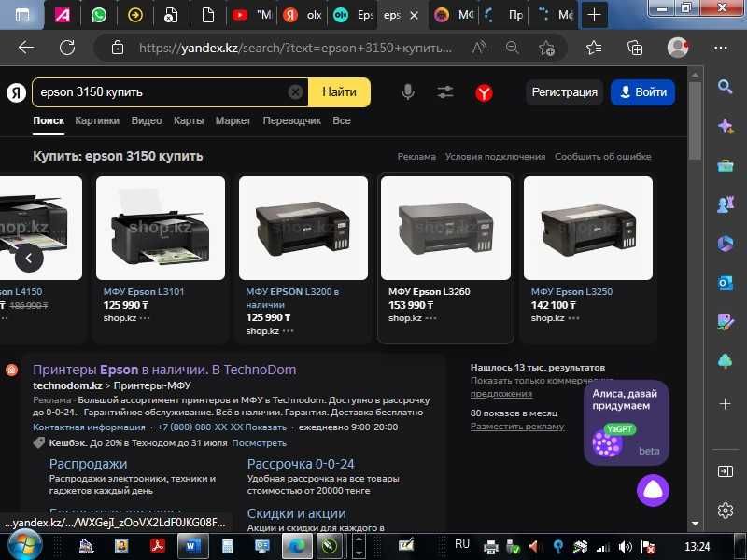Screen dimensions: 747x560
Task: Open the tab actions menu icon at top left
Action: coord(21,15)
